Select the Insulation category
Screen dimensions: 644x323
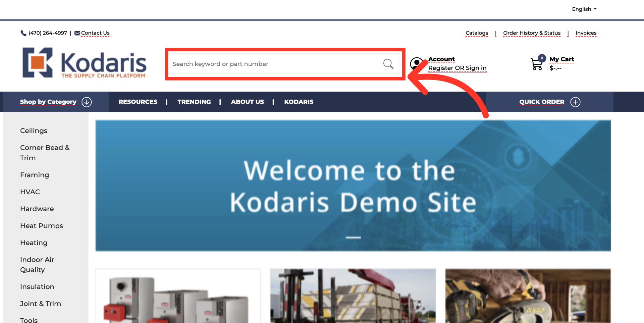click(x=37, y=287)
